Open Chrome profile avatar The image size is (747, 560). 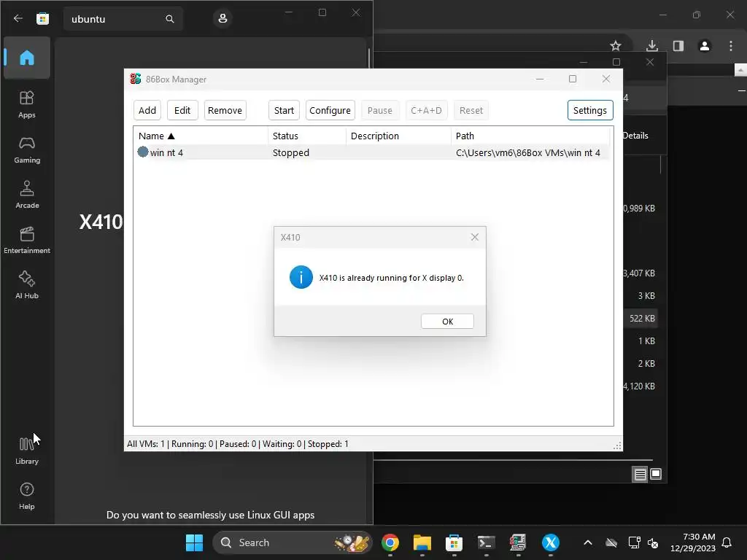(x=705, y=46)
